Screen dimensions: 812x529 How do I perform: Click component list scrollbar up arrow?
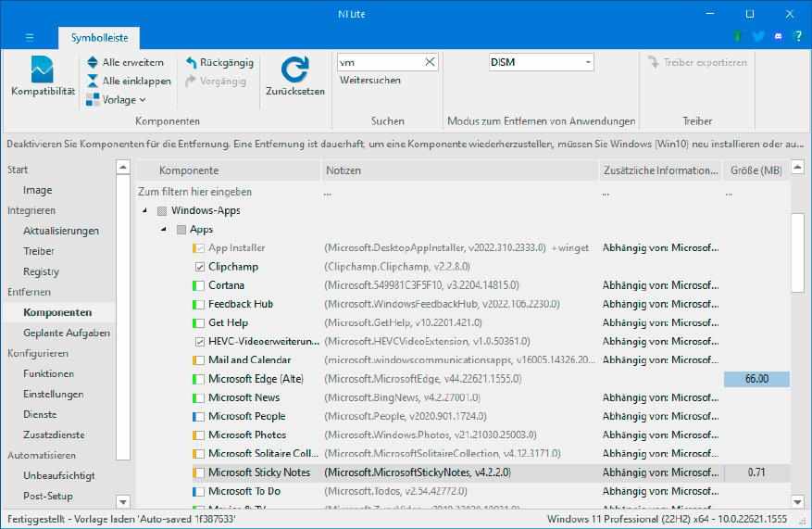click(797, 167)
